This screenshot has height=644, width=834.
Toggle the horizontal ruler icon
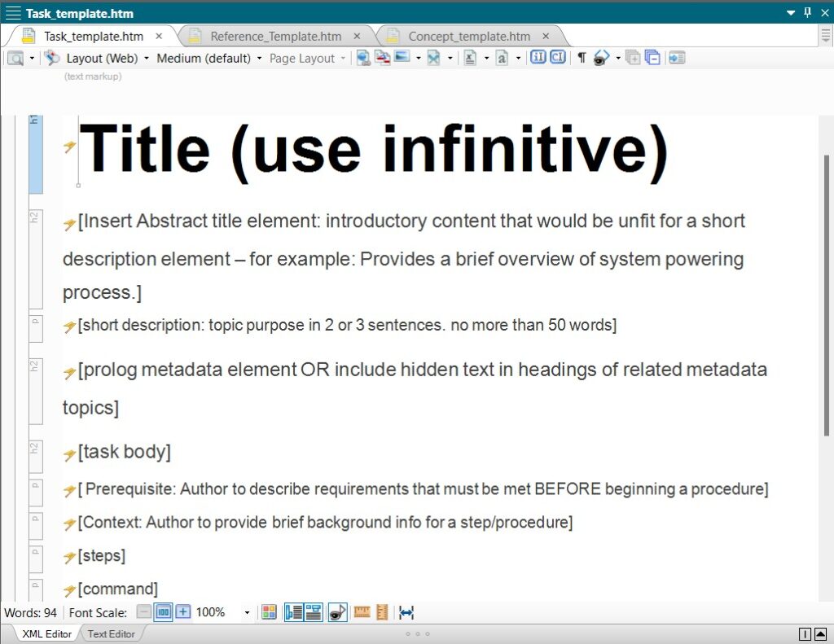click(x=362, y=612)
